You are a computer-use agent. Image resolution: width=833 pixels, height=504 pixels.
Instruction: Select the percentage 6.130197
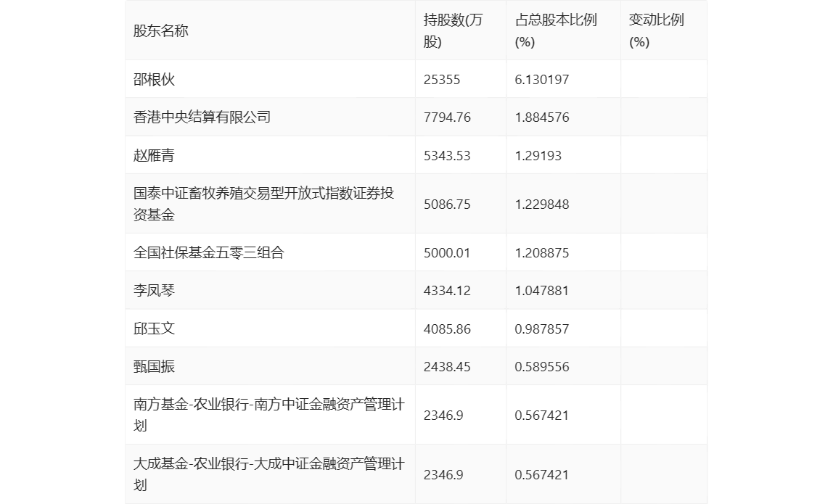(x=541, y=80)
